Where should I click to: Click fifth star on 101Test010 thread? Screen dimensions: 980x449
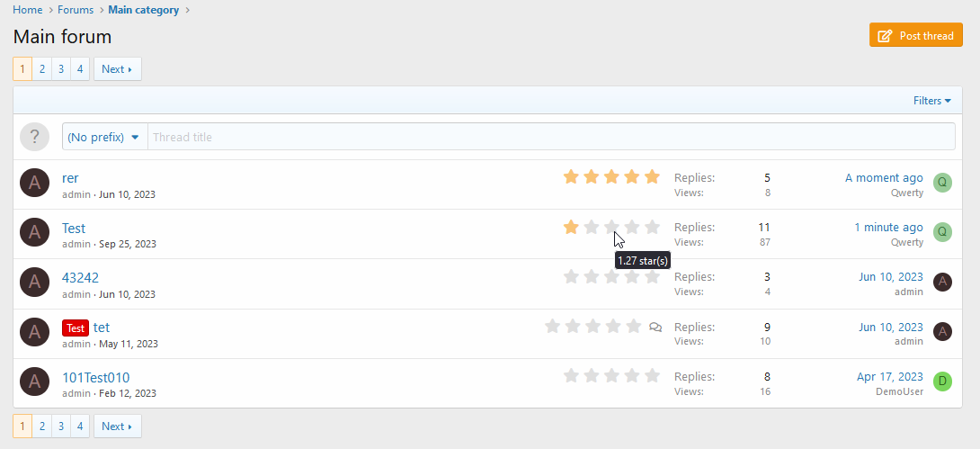tap(652, 375)
